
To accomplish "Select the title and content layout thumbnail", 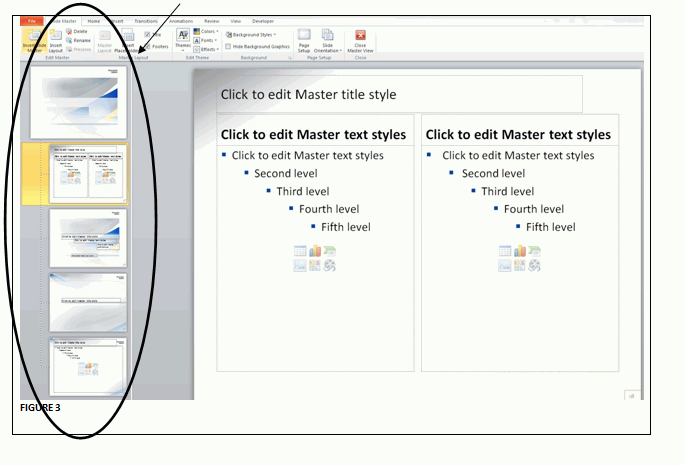I will click(88, 366).
